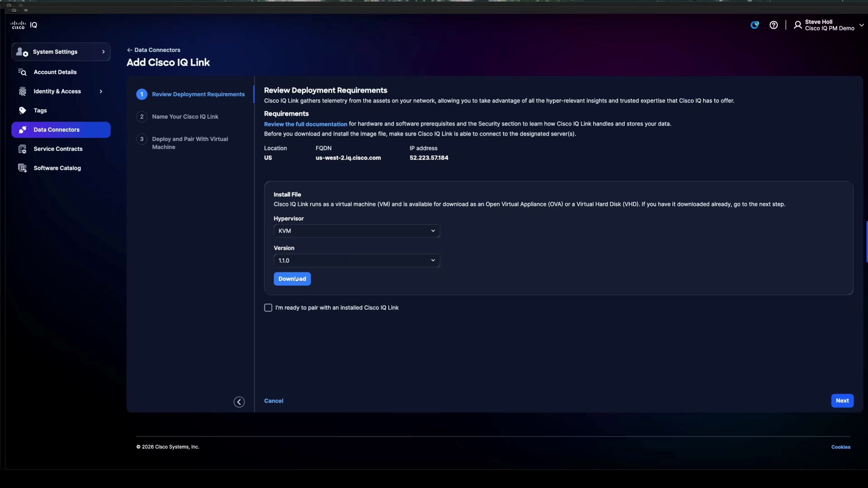The height and width of the screenshot is (488, 868).
Task: Click 'Cisco IQ PM Demo' account text
Action: [830, 28]
